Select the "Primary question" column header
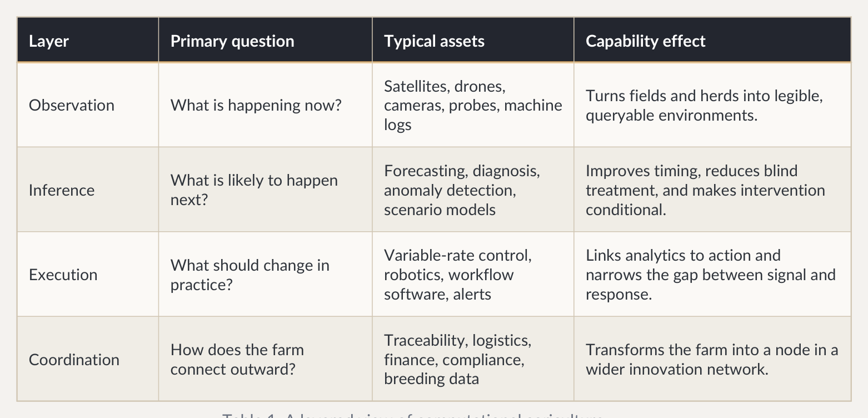Screen dimensions: 868x418 232,41
